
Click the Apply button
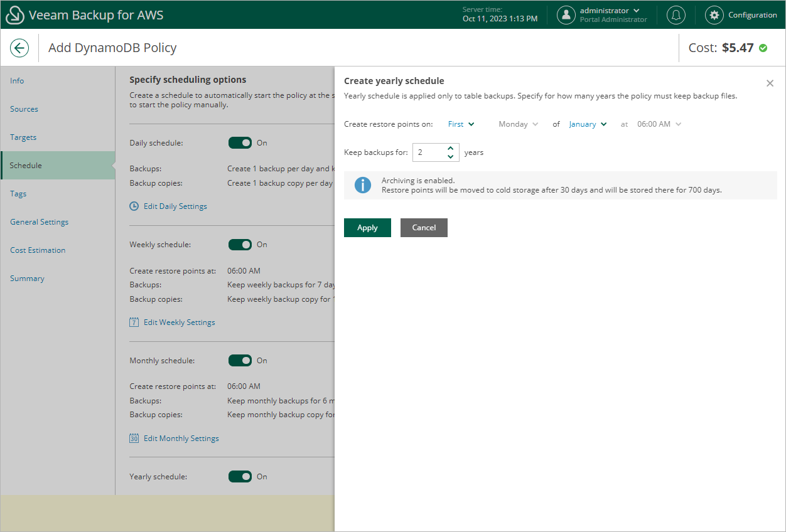tap(367, 228)
